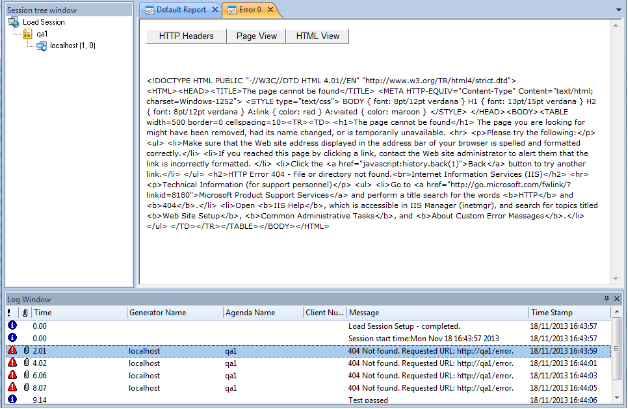Sort log by Client Number column

pos(324,312)
